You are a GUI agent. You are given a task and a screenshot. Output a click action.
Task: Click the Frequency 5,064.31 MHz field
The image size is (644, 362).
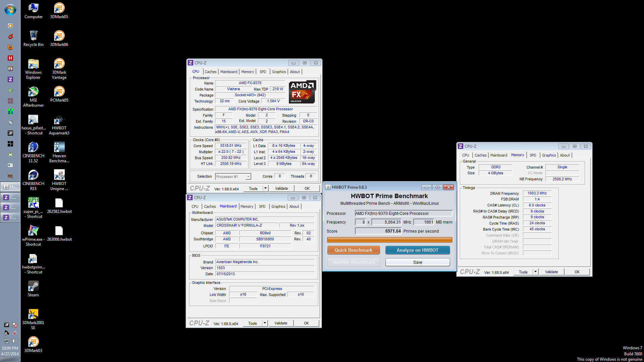(x=386, y=222)
